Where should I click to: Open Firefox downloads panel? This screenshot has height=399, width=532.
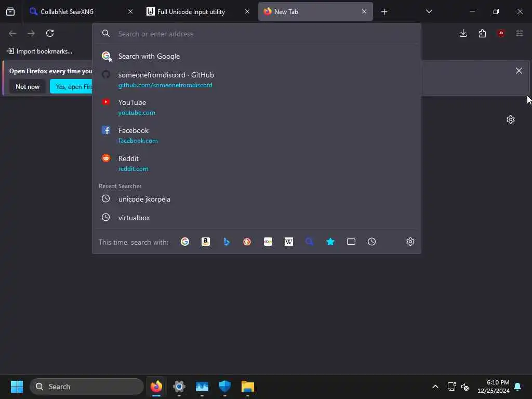click(463, 33)
